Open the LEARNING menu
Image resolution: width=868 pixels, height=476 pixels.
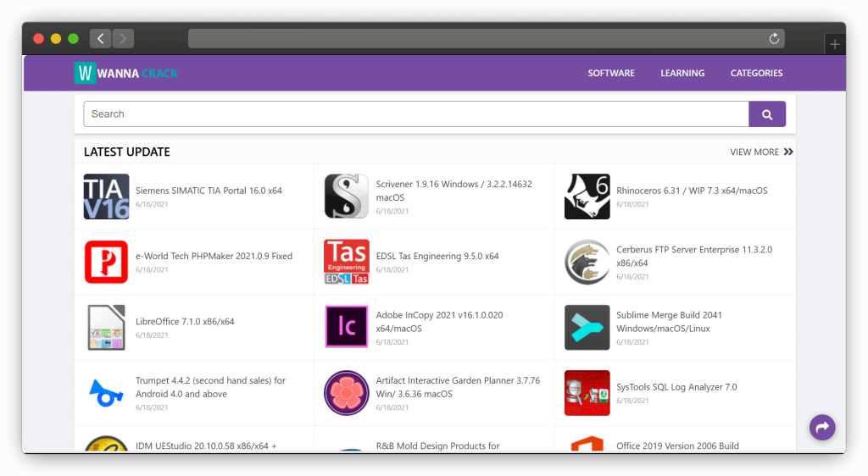(x=682, y=73)
